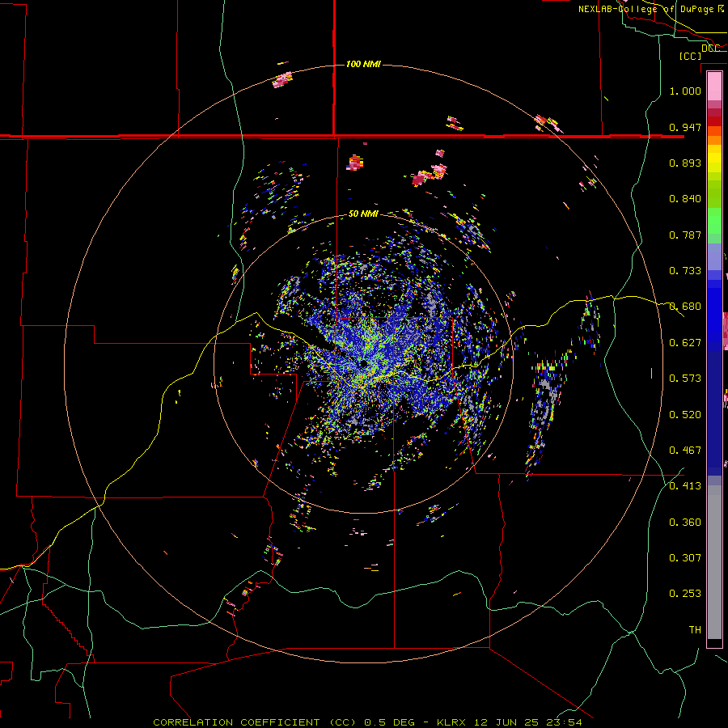Click the 12 JUN 25 23:54 timestamp
Image resolution: width=728 pixels, height=728 pixels.
coord(528,722)
